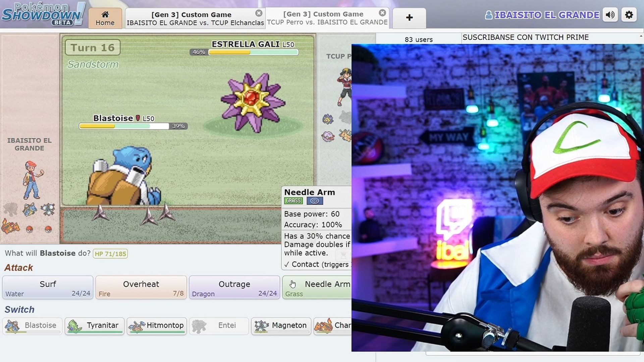This screenshot has height=362, width=644.
Task: Open options via the gear icon
Action: coord(629,15)
